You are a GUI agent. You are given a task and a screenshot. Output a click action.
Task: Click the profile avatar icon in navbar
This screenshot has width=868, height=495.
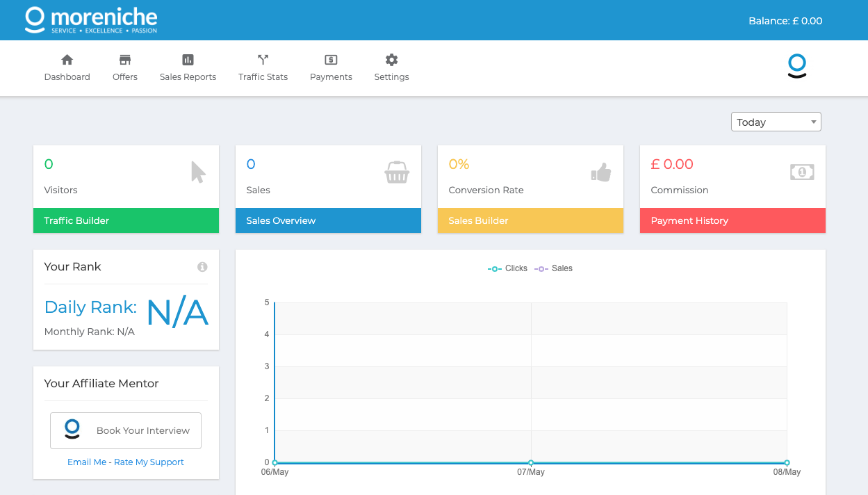click(x=796, y=66)
